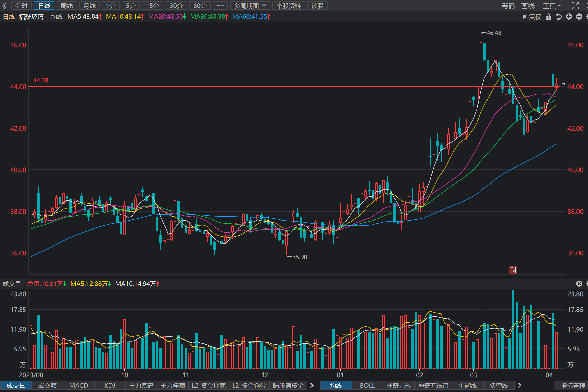Select the 1分 period
The height and width of the screenshot is (392, 588).
111,6
